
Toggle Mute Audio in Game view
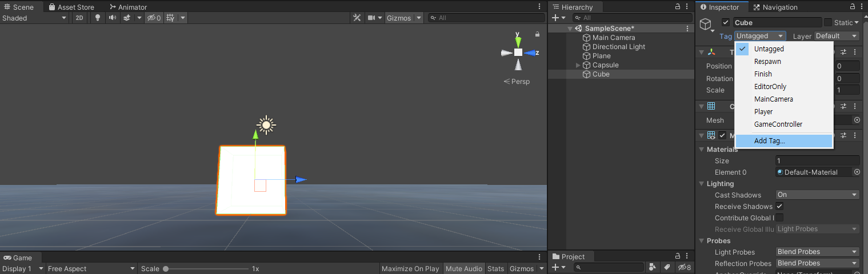[464, 269]
